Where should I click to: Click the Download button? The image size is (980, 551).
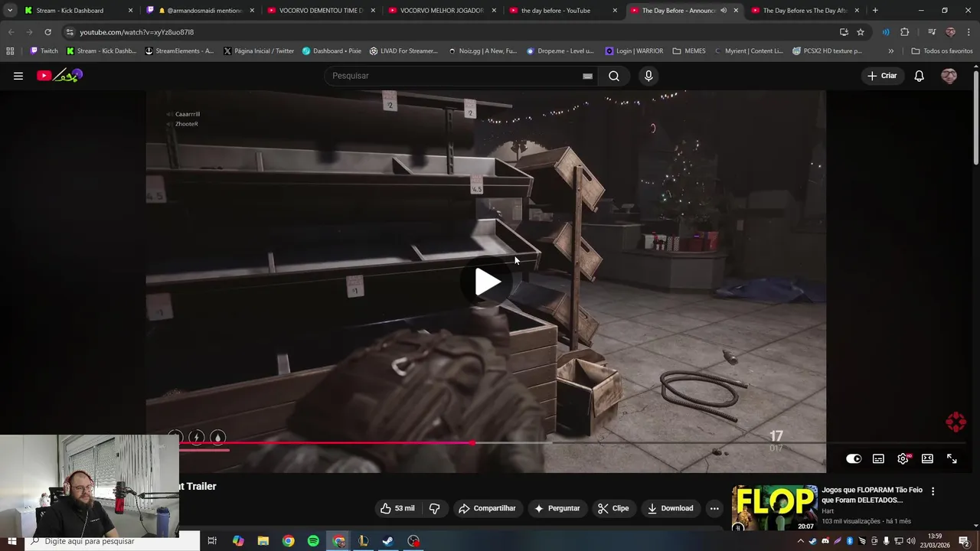coord(670,508)
